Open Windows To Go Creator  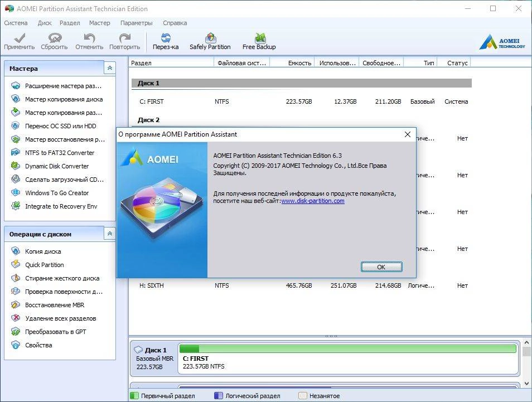pyautogui.click(x=50, y=193)
